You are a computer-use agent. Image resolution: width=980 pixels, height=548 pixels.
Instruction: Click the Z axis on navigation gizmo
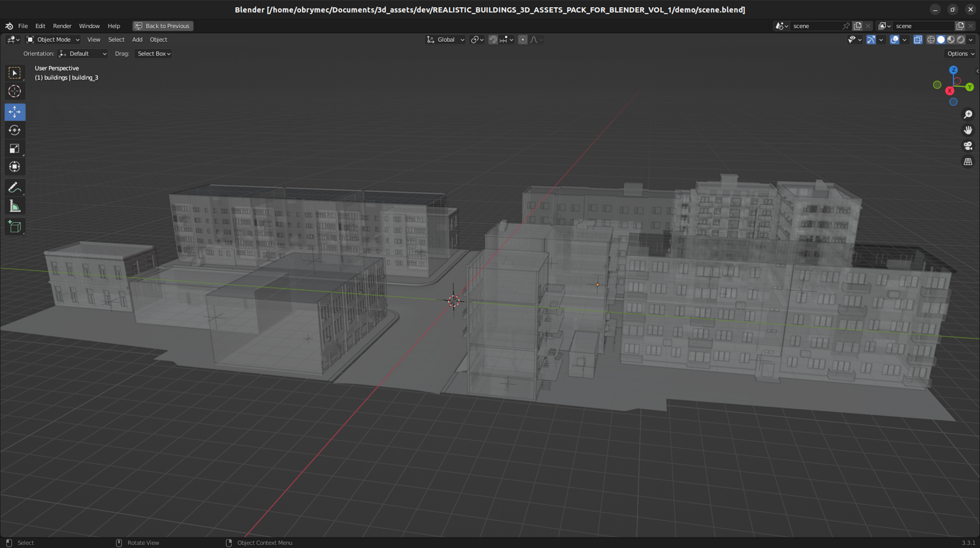tap(953, 70)
